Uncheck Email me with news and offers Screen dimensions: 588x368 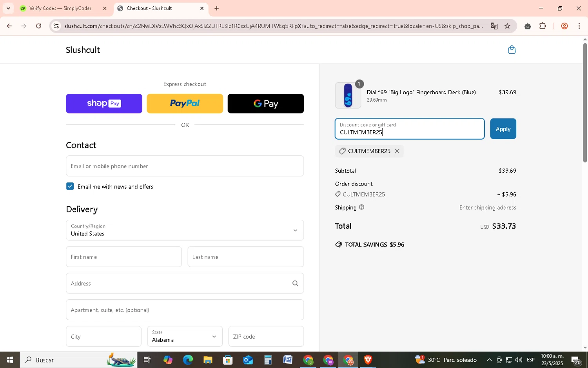click(70, 186)
